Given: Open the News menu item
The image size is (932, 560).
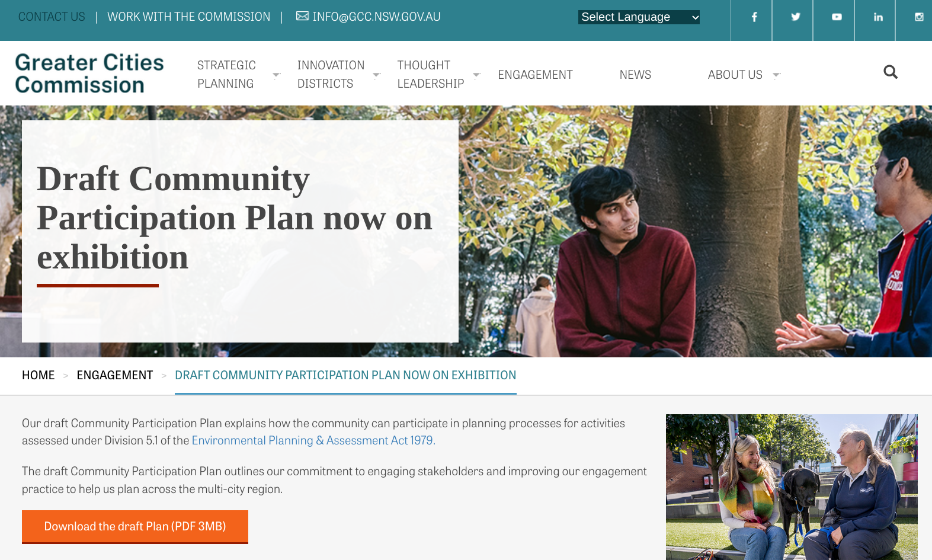Looking at the screenshot, I should click(635, 75).
